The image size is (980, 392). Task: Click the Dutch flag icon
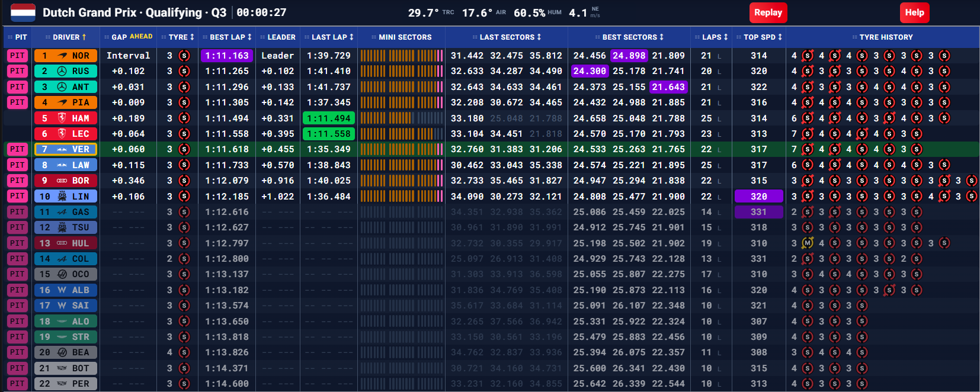[23, 12]
